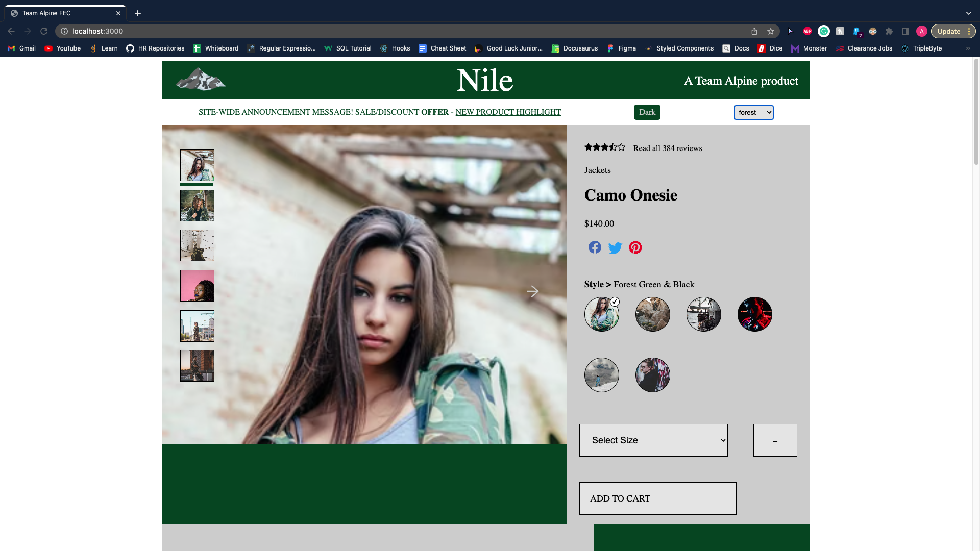Click the Twitter share icon
Image resolution: width=980 pixels, height=551 pixels.
click(x=615, y=248)
